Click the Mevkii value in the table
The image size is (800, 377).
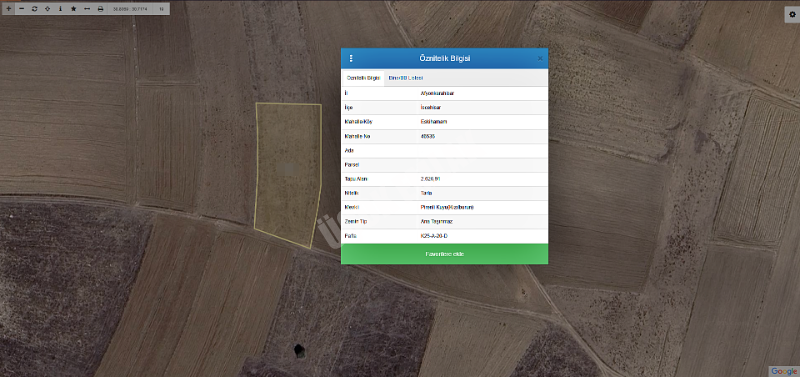tap(447, 208)
